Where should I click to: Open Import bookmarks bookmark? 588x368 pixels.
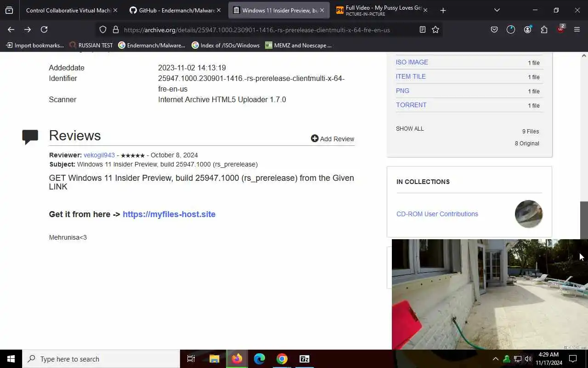[x=35, y=45]
